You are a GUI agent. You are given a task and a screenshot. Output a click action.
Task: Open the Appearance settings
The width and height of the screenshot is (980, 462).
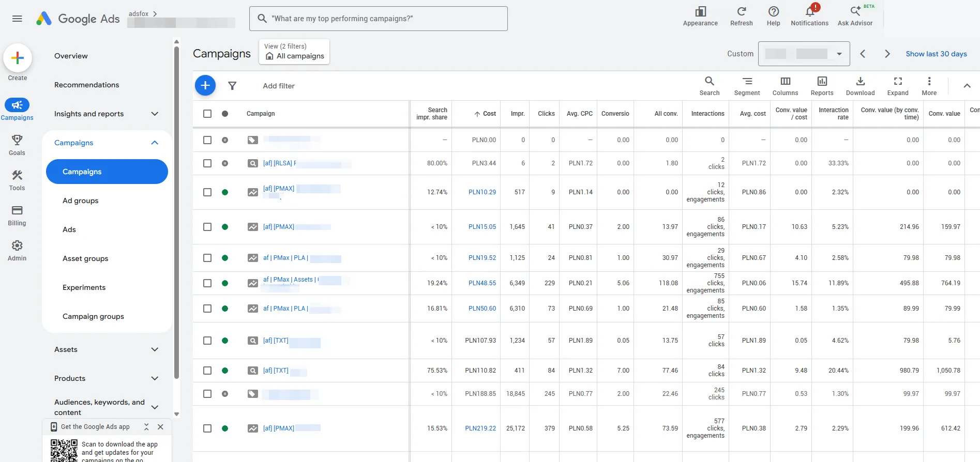pyautogui.click(x=700, y=17)
